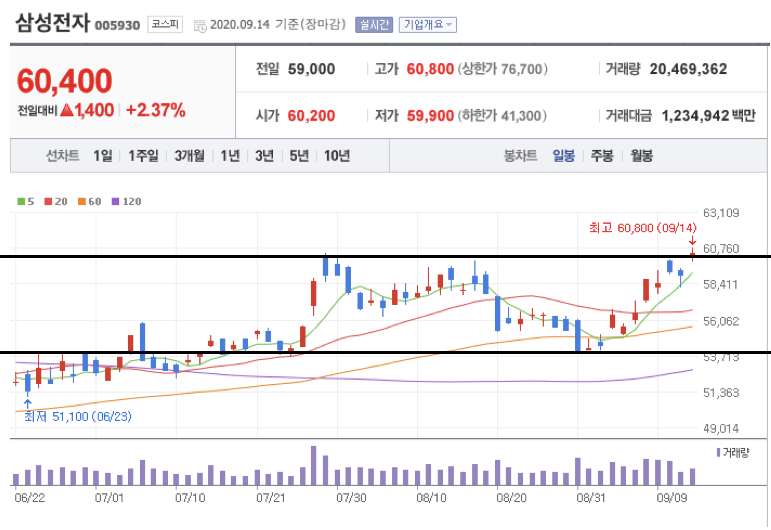Click the 최고 60,800 (09/14) chart annotation

coord(643,228)
